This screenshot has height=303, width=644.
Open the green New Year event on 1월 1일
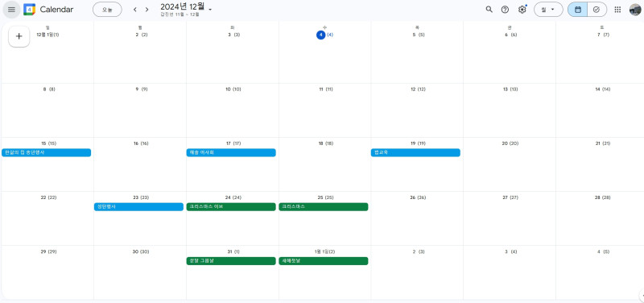point(324,261)
